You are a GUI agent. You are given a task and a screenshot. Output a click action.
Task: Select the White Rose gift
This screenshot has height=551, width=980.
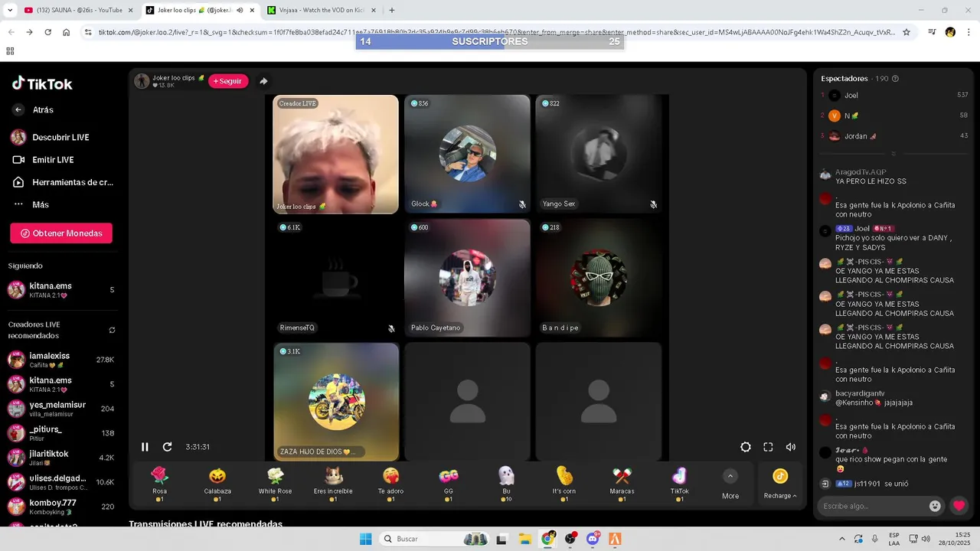[x=275, y=476]
